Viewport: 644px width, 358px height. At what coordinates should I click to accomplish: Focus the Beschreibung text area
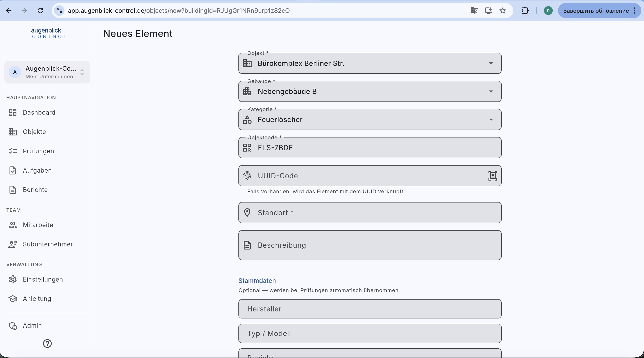click(x=370, y=245)
